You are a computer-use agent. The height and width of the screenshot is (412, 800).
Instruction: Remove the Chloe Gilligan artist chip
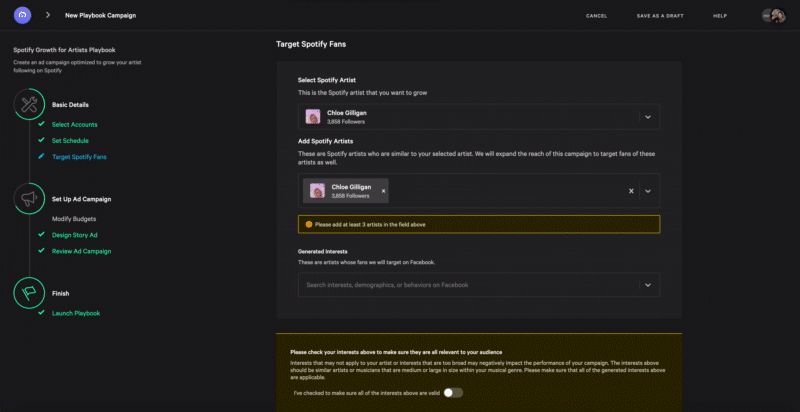coord(383,190)
